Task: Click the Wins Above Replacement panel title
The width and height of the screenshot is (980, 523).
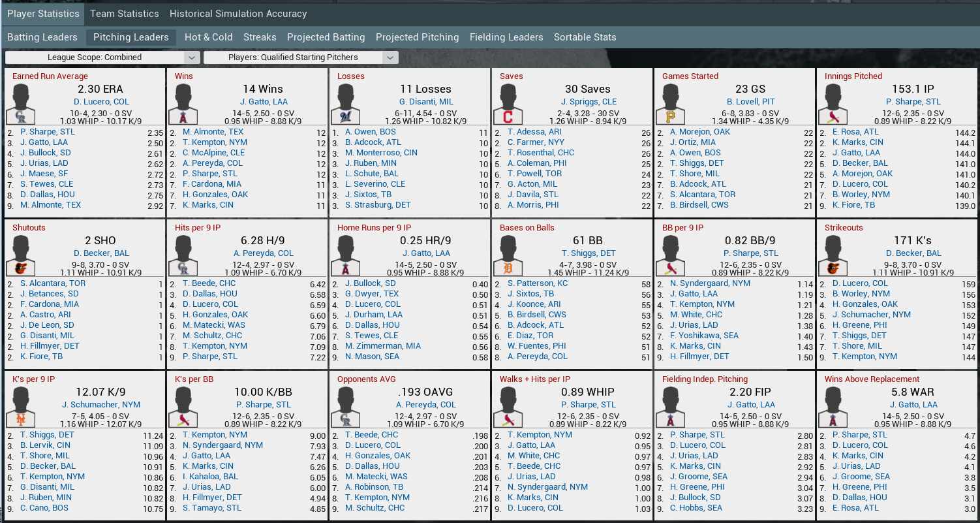Action: [872, 379]
